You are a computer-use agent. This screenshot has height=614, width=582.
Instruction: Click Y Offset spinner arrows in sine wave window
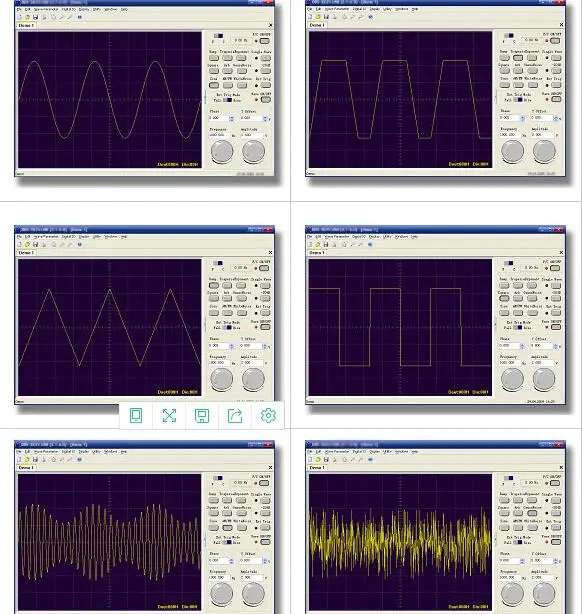point(265,118)
